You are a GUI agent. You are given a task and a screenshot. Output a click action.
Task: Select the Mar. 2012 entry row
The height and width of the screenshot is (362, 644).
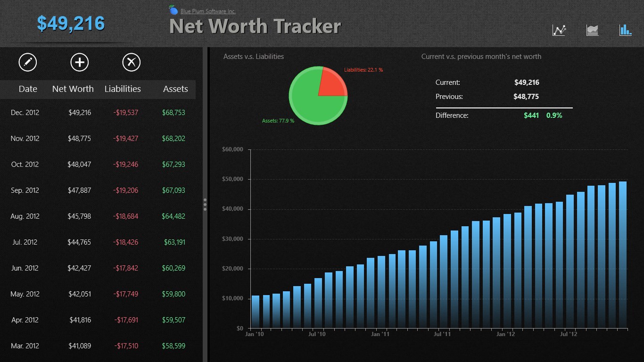click(98, 346)
